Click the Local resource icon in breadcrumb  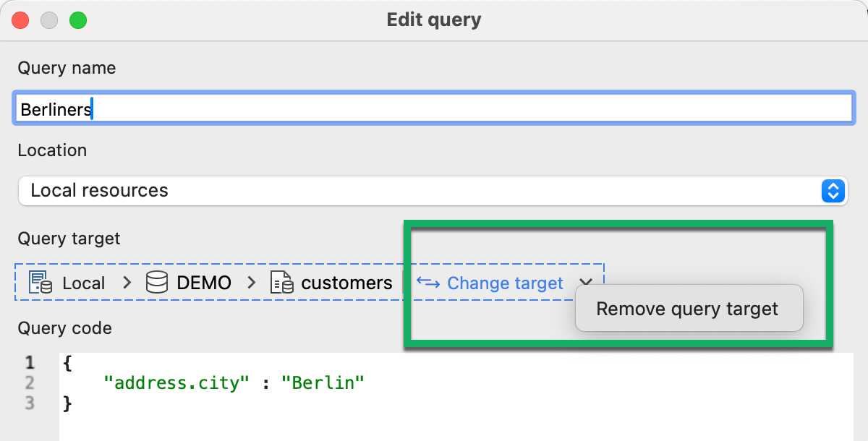coord(41,283)
